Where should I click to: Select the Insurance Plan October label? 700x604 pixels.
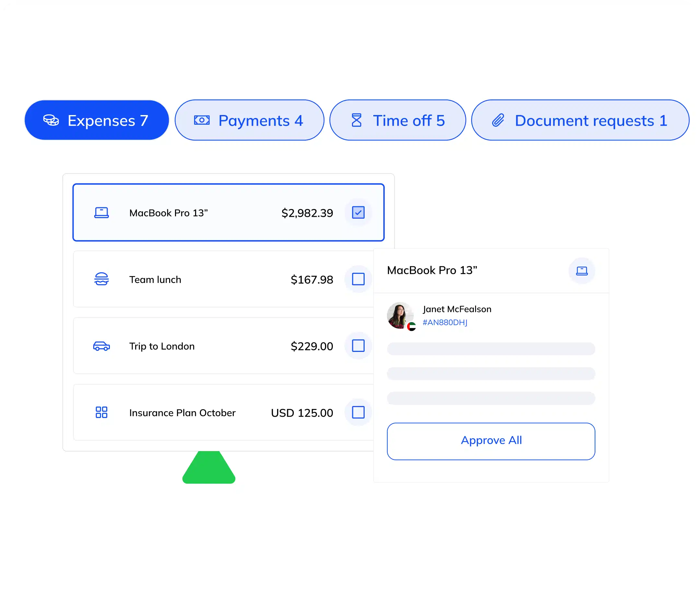182,412
